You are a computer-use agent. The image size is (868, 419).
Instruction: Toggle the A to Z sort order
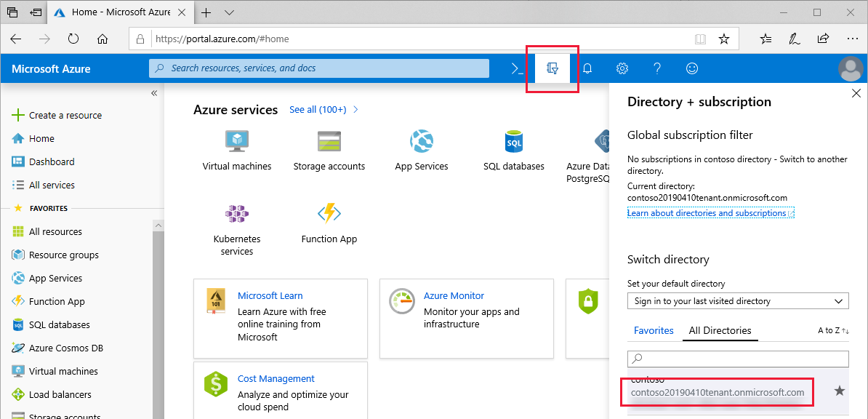point(833,330)
